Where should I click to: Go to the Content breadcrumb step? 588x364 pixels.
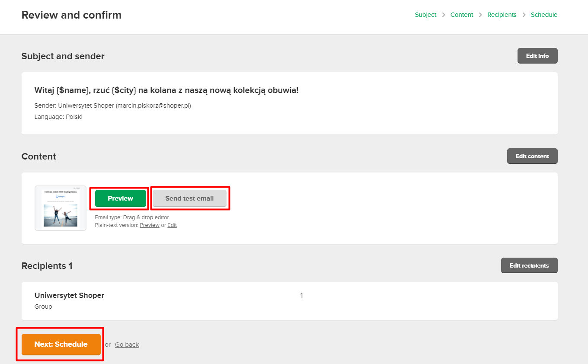pos(462,15)
